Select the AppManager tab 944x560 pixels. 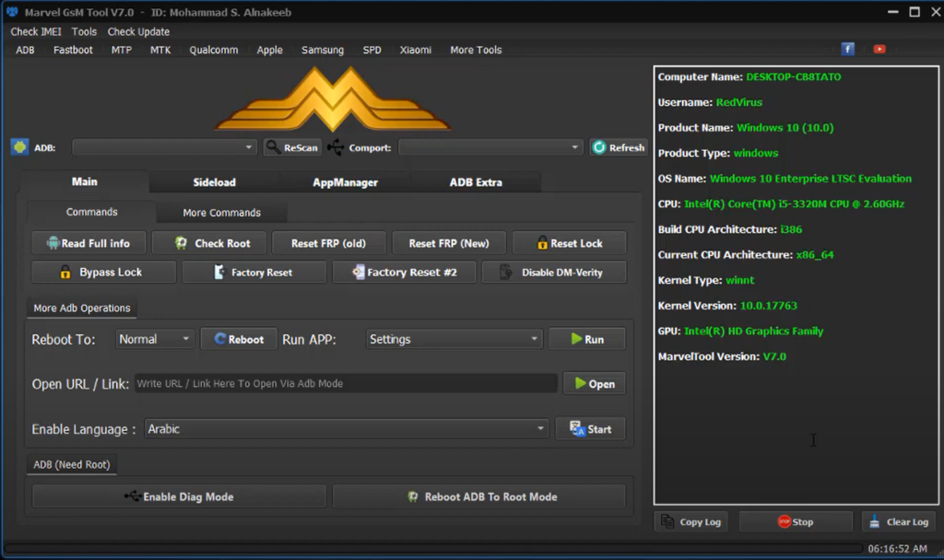click(345, 182)
